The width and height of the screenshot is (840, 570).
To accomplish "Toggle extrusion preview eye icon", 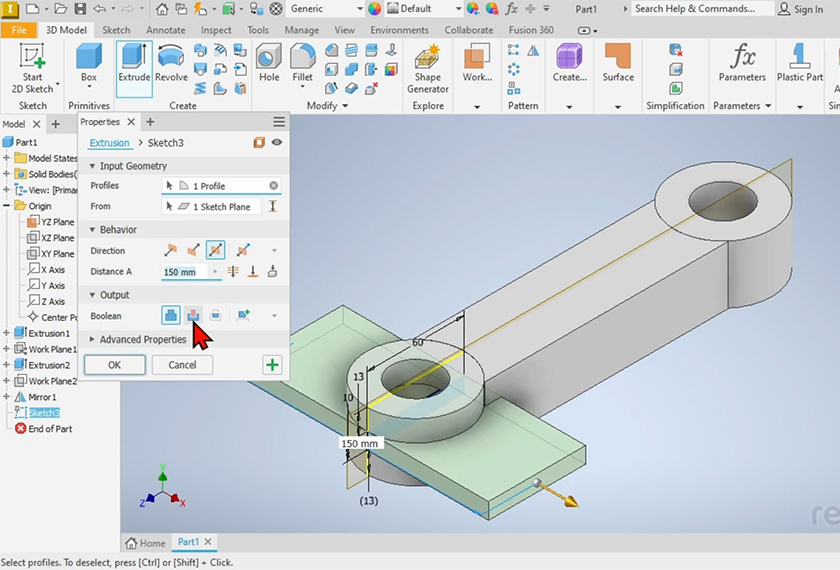I will 277,143.
